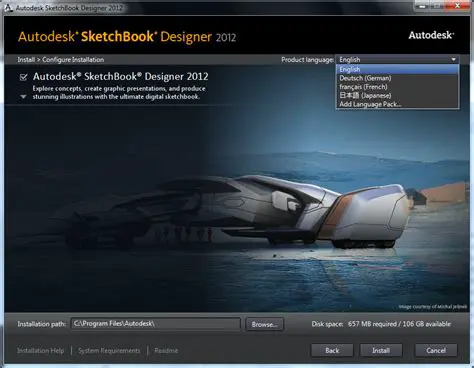Viewport: 474px width, 368px height.
Task: Open the Browse button for path
Action: [x=264, y=324]
